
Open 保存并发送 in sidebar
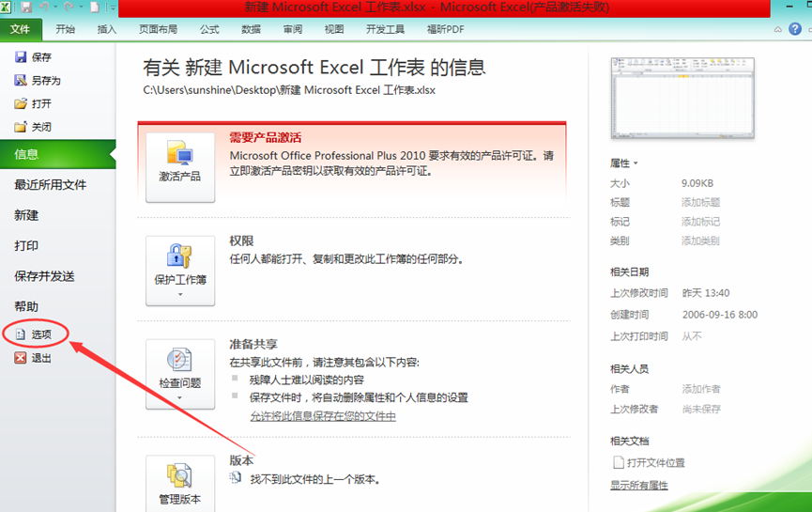[44, 276]
